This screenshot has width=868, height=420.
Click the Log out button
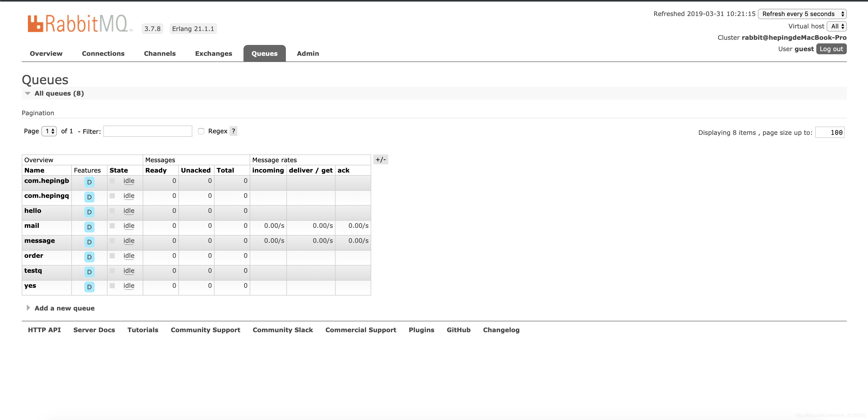point(831,49)
